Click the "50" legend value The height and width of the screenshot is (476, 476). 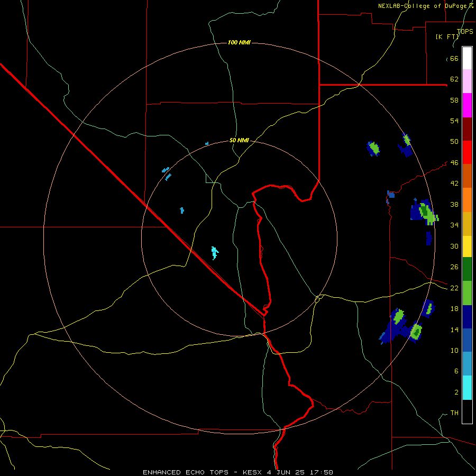click(454, 142)
